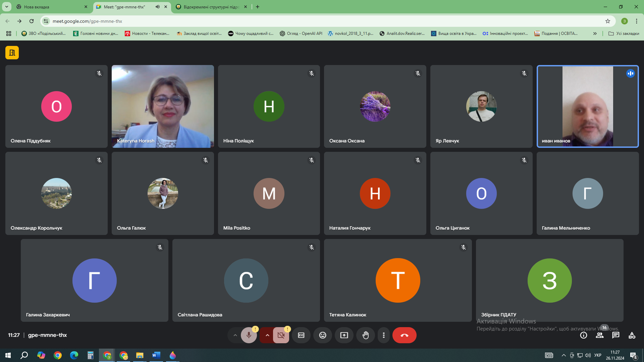Viewport: 644px width, 362px height.
Task: Turn on closed captions
Action: click(301, 335)
